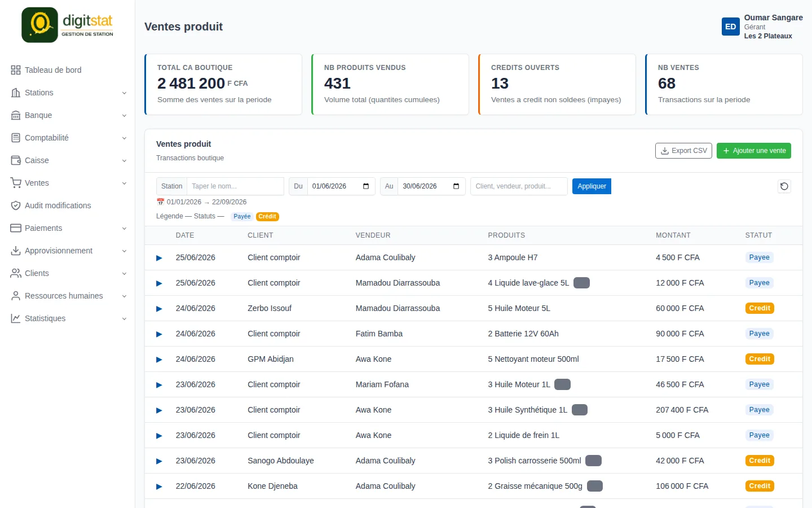Click the Caisse wallet icon
Image resolution: width=812 pixels, height=508 pixels.
pos(16,160)
